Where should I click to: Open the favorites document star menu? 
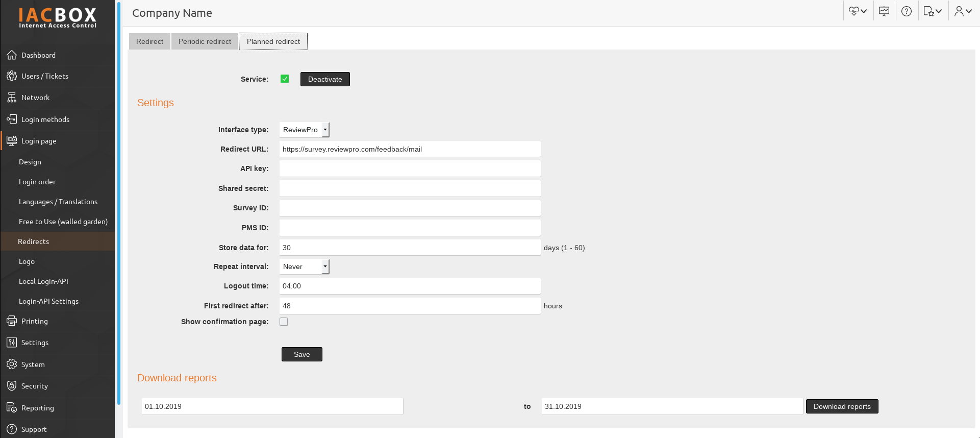[933, 11]
